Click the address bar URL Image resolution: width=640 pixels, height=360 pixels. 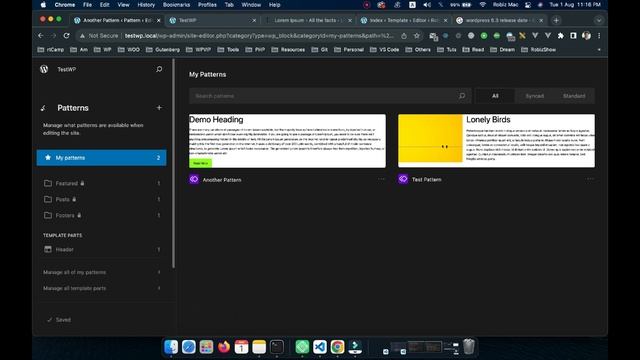coord(259,36)
